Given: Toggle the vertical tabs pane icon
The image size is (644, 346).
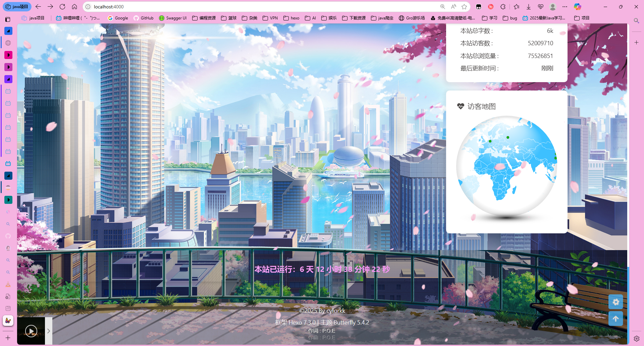Looking at the screenshot, I should (x=8, y=19).
